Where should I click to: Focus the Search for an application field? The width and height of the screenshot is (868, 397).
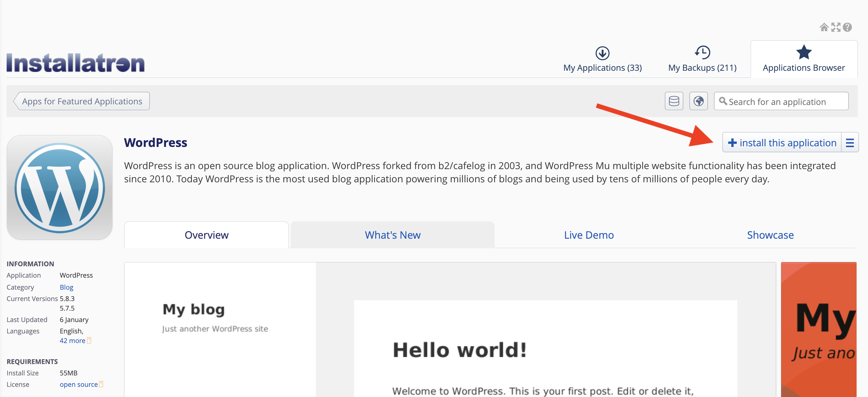tap(781, 101)
